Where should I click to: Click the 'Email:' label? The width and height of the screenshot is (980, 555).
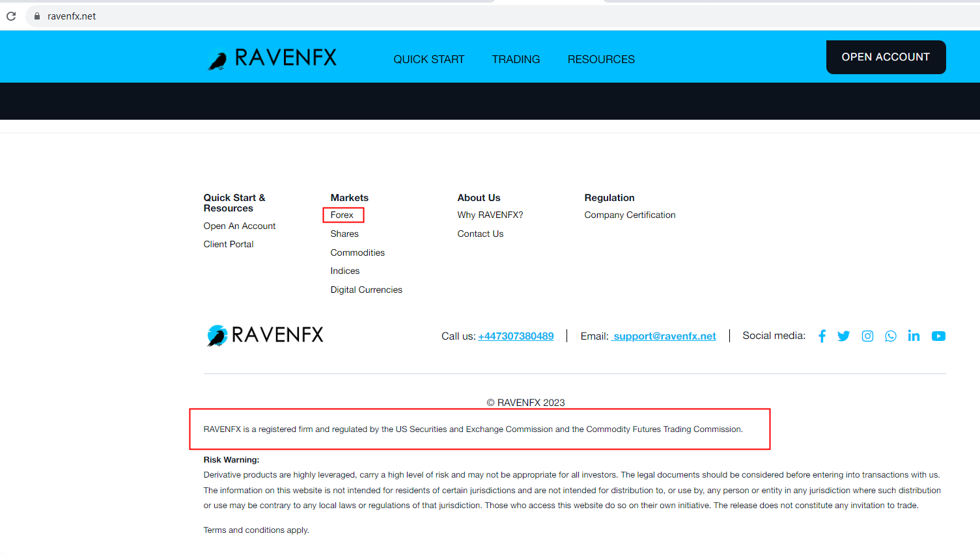pos(595,336)
